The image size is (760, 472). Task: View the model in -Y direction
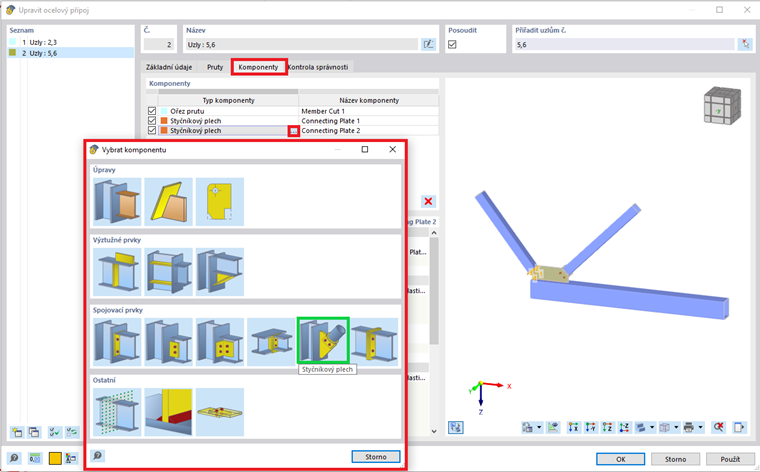click(590, 427)
